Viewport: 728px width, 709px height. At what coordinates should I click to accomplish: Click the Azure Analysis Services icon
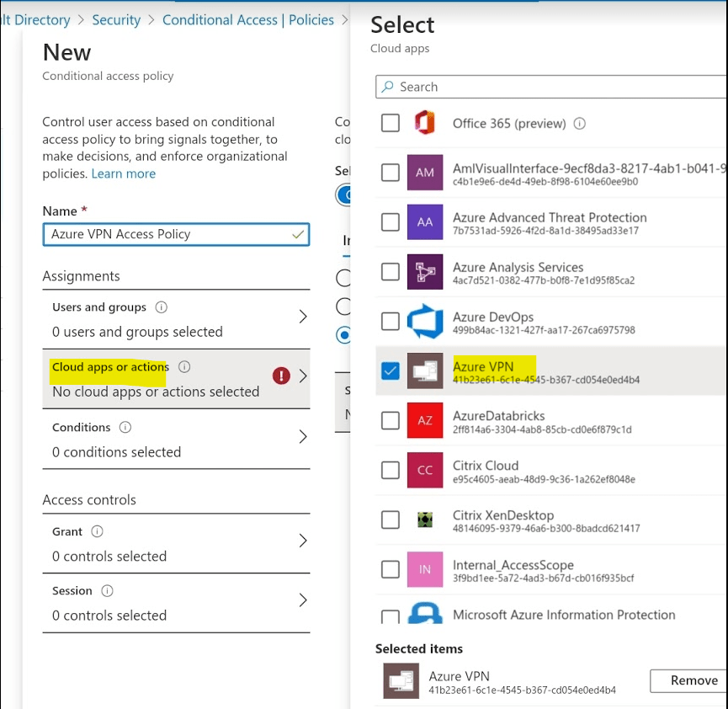pos(427,272)
